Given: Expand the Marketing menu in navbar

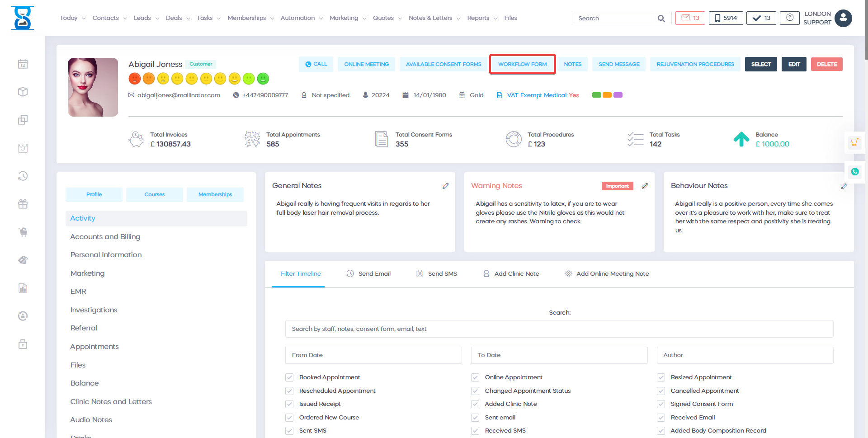Looking at the screenshot, I should click(348, 18).
